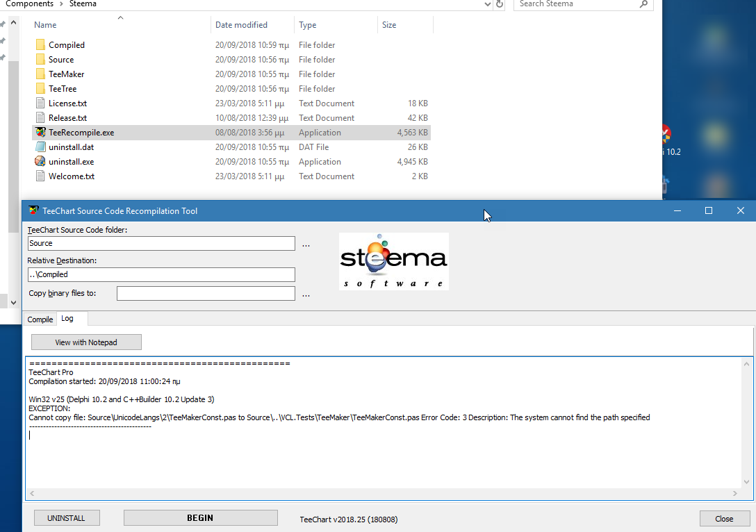Click the refresh icon in Explorer address bar
756x532 pixels.
500,4
